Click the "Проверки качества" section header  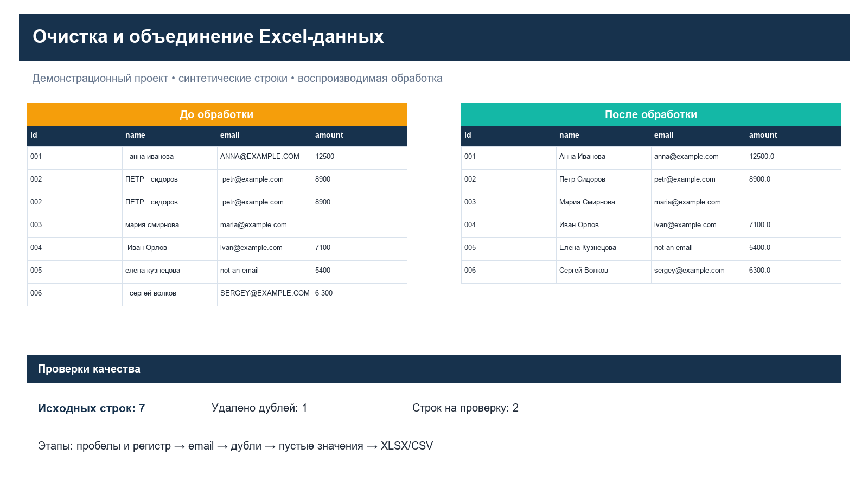pyautogui.click(x=434, y=369)
